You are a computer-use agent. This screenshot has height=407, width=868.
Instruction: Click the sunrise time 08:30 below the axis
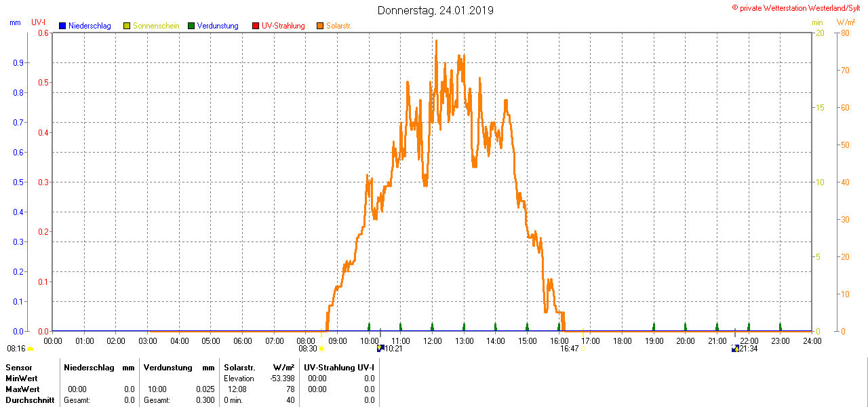click(x=308, y=349)
